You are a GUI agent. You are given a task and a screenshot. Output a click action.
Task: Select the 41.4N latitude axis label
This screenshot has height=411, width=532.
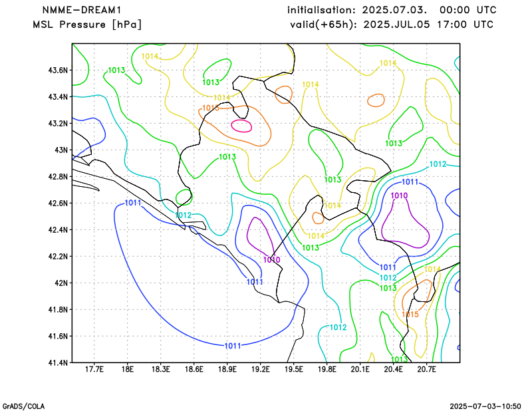58,363
